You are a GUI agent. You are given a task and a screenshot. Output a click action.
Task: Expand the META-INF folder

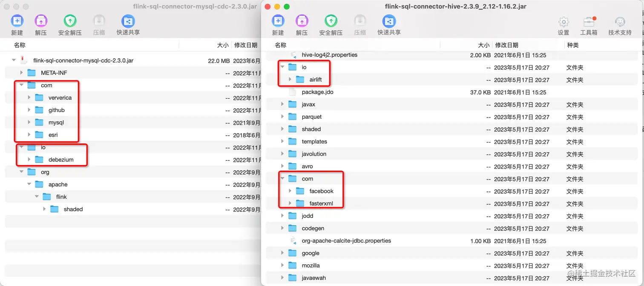(x=22, y=72)
